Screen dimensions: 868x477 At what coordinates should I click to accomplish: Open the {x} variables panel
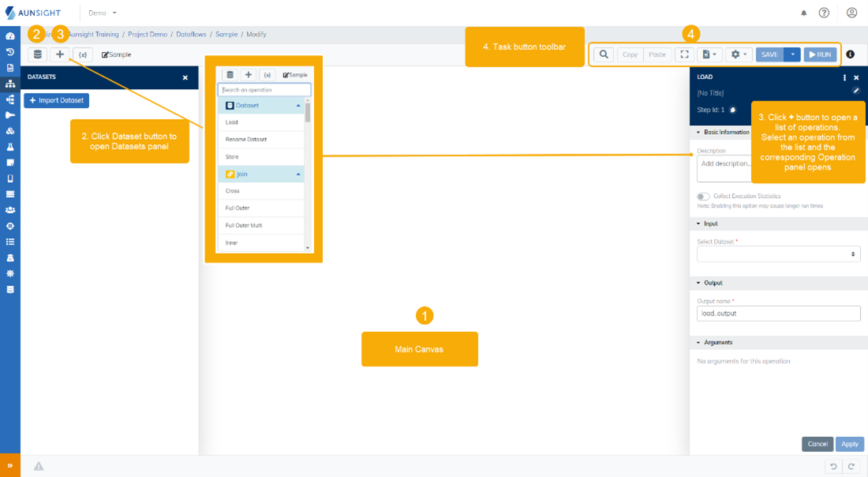point(83,54)
